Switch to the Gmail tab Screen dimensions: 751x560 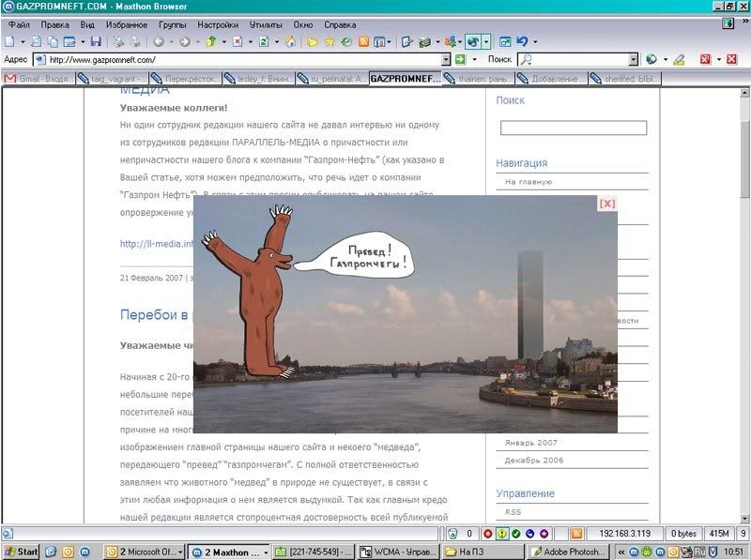coord(39,79)
